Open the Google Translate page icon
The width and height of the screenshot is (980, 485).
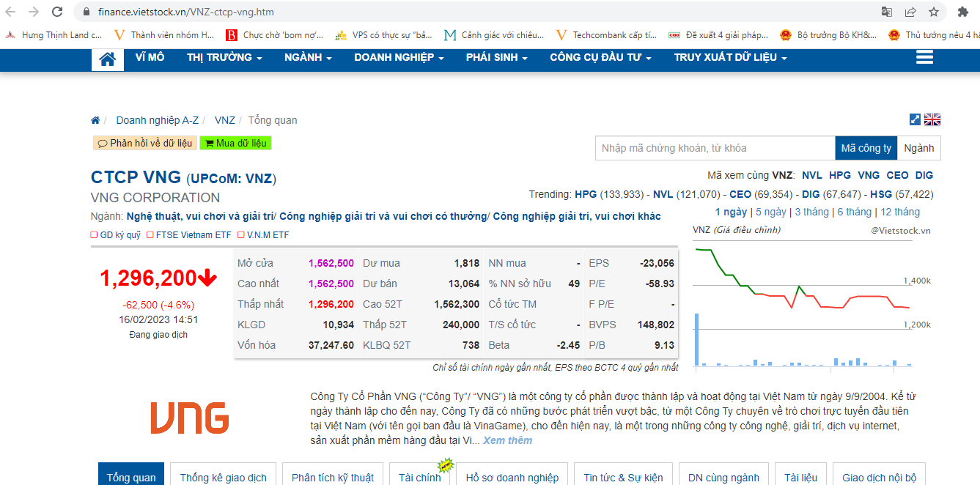pyautogui.click(x=887, y=12)
